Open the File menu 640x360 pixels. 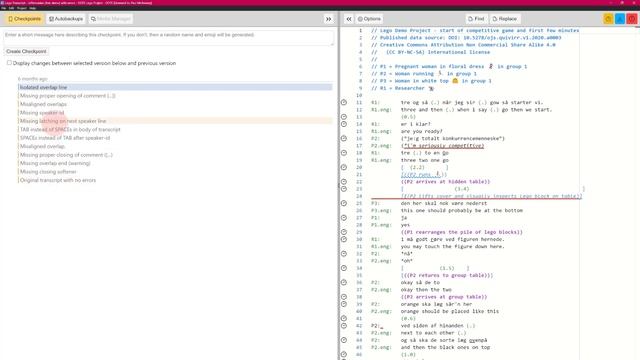pyautogui.click(x=4, y=8)
